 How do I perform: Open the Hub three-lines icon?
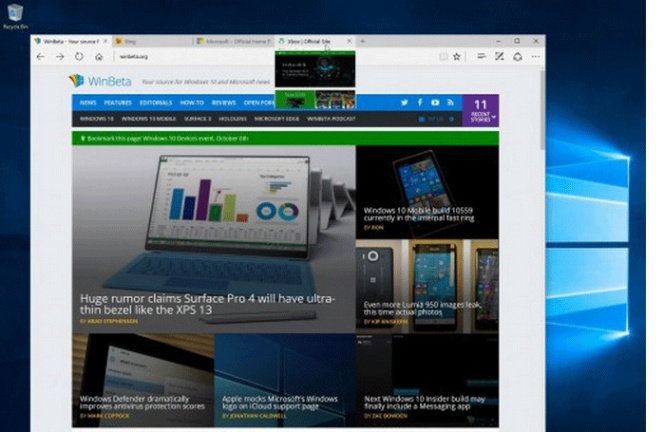click(481, 56)
